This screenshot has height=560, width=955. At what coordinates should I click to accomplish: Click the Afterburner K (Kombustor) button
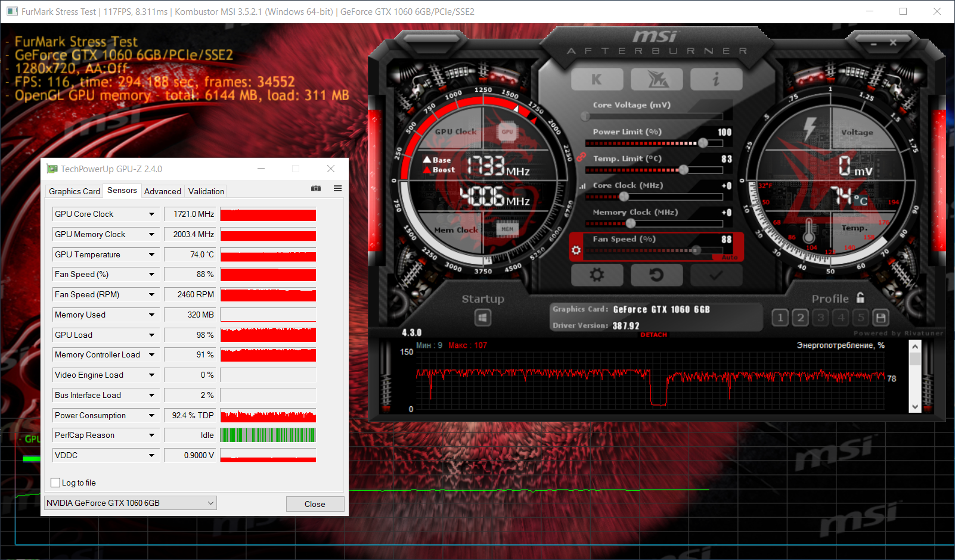pyautogui.click(x=597, y=79)
